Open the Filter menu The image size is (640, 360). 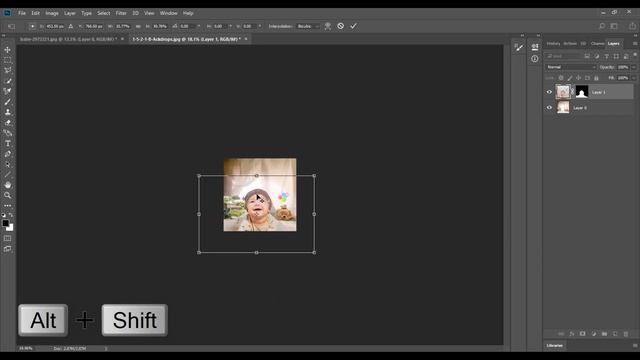click(x=121, y=13)
